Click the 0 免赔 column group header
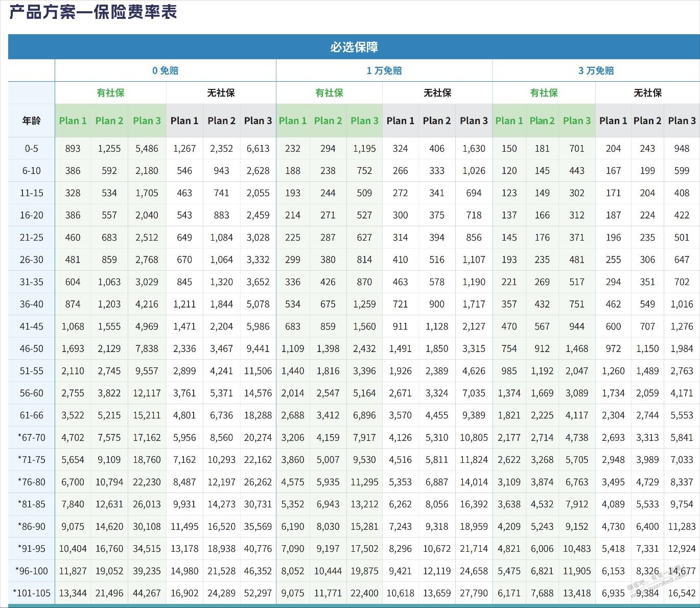Screen dimensions: 700x608 coord(166,71)
